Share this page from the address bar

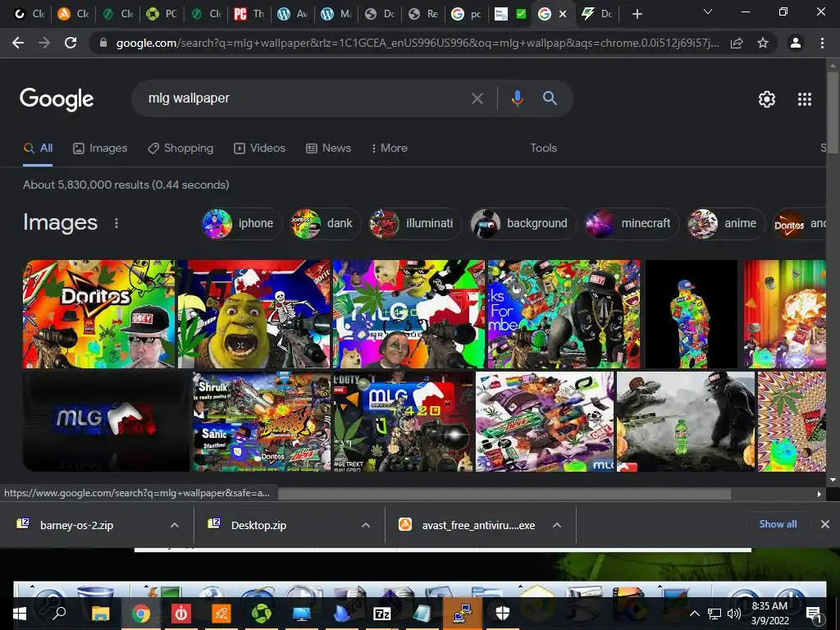click(737, 43)
